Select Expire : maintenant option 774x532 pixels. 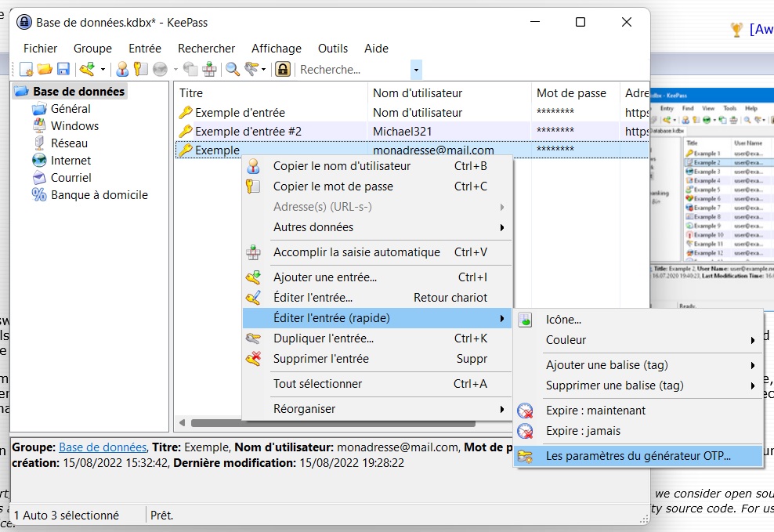coord(595,411)
